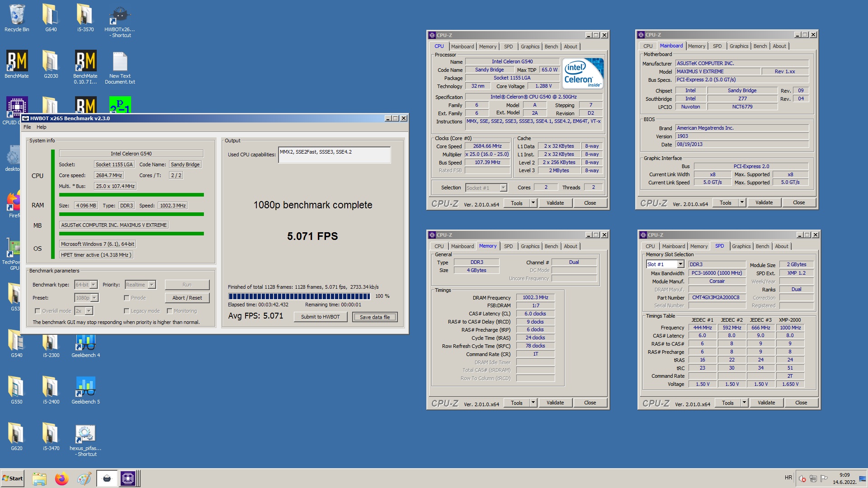Toggle the Legacy mode checkbox

click(x=127, y=311)
